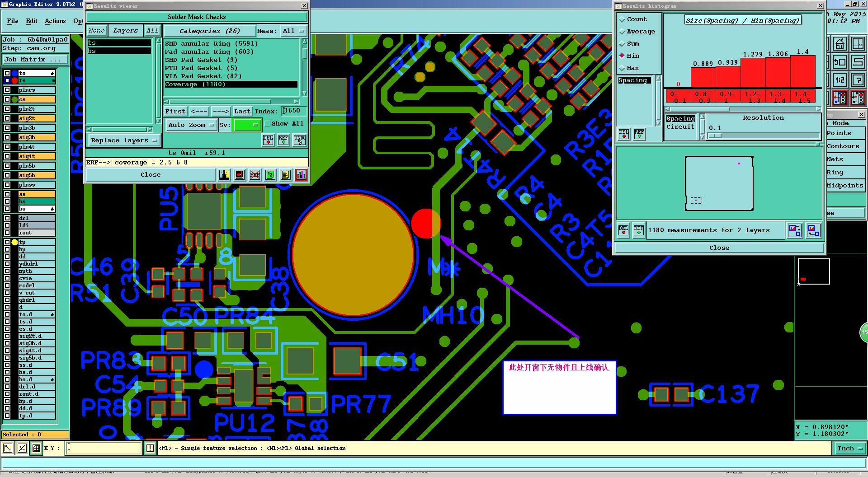Click the black-yellow silhouette icon beside Close
This screenshot has height=477, width=868.
coord(224,175)
